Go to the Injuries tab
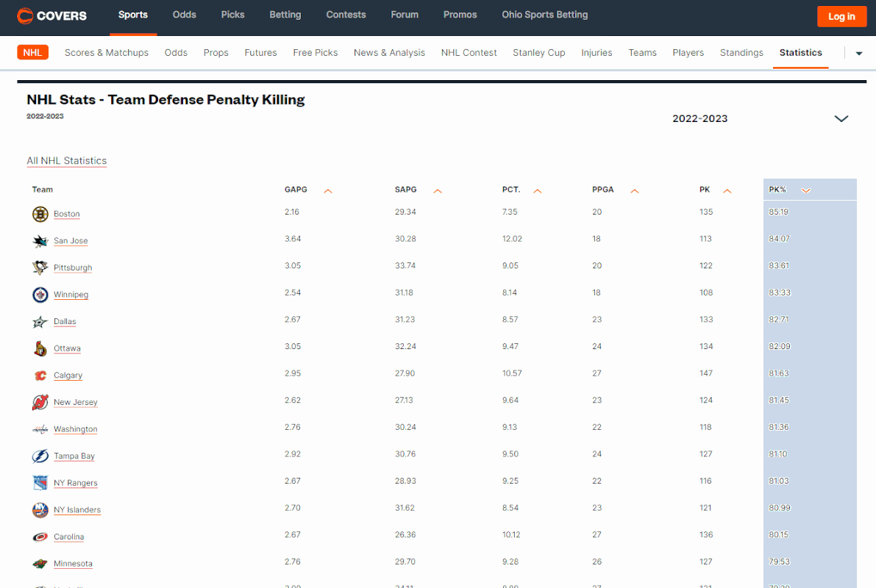The image size is (876, 588). [x=596, y=52]
